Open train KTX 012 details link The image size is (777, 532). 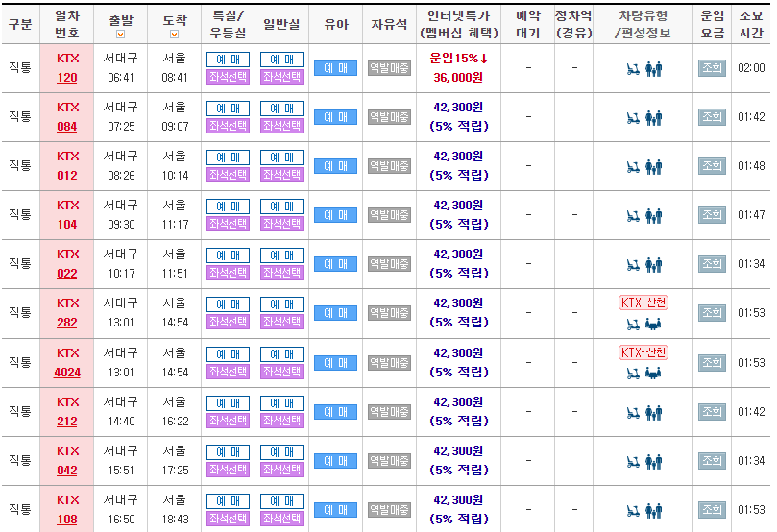point(67,176)
